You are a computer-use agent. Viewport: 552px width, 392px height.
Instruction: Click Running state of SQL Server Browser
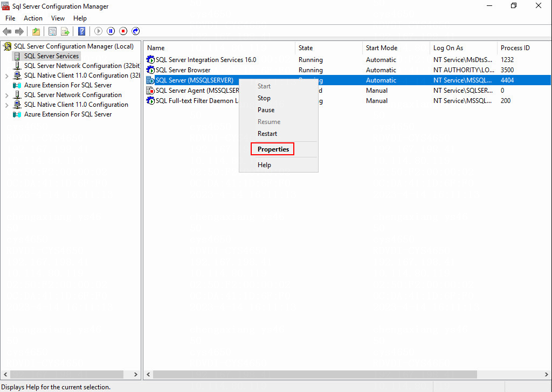click(310, 70)
